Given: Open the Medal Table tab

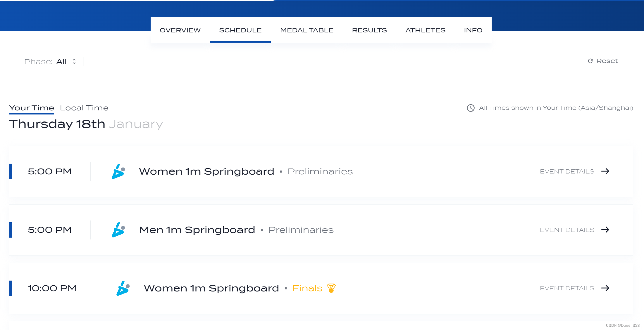Looking at the screenshot, I should click(x=306, y=30).
